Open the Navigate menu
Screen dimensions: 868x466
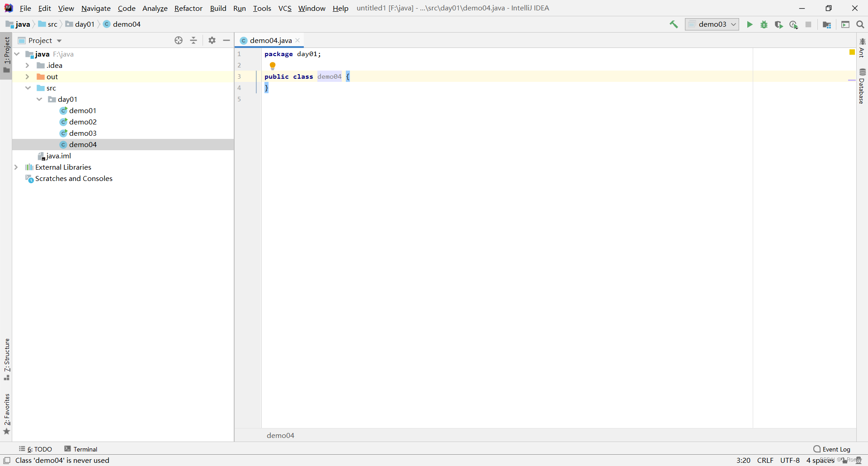tap(96, 8)
